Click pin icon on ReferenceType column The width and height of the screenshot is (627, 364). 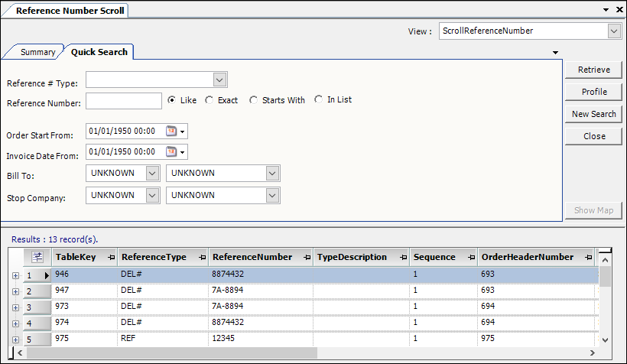tap(202, 258)
